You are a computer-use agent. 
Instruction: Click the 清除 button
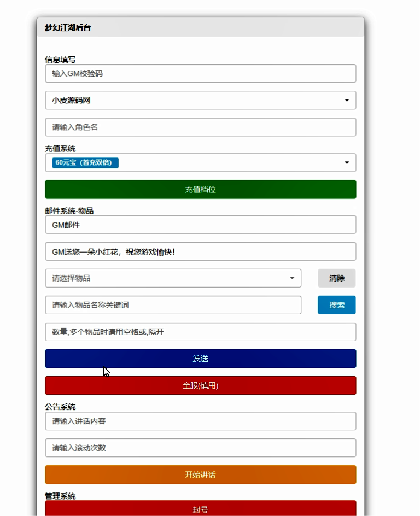point(337,278)
